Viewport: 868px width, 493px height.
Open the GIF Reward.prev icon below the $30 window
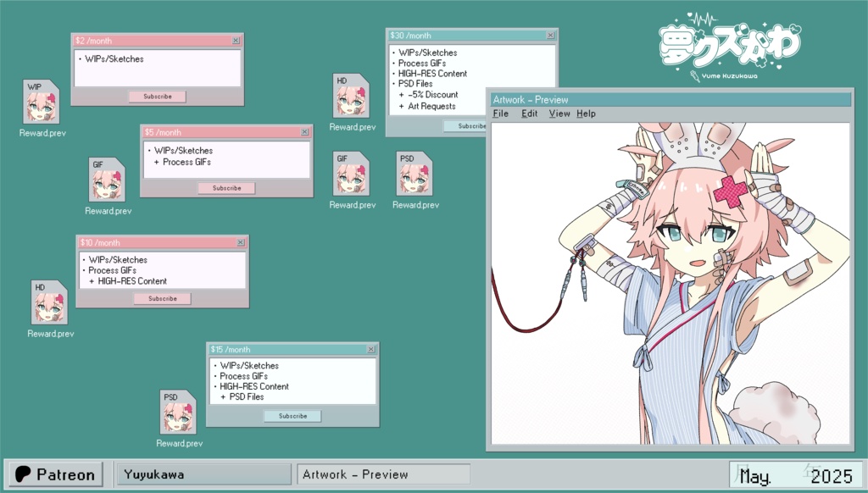[x=351, y=174]
